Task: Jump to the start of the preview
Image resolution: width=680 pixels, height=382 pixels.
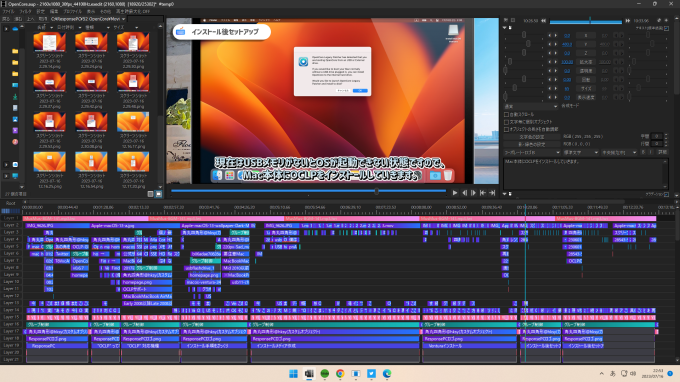Action: (483, 193)
